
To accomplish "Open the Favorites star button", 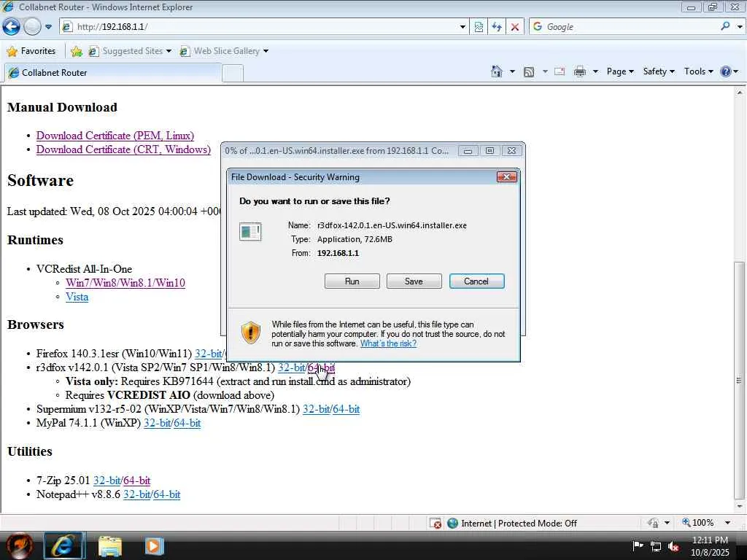I will (x=31, y=51).
